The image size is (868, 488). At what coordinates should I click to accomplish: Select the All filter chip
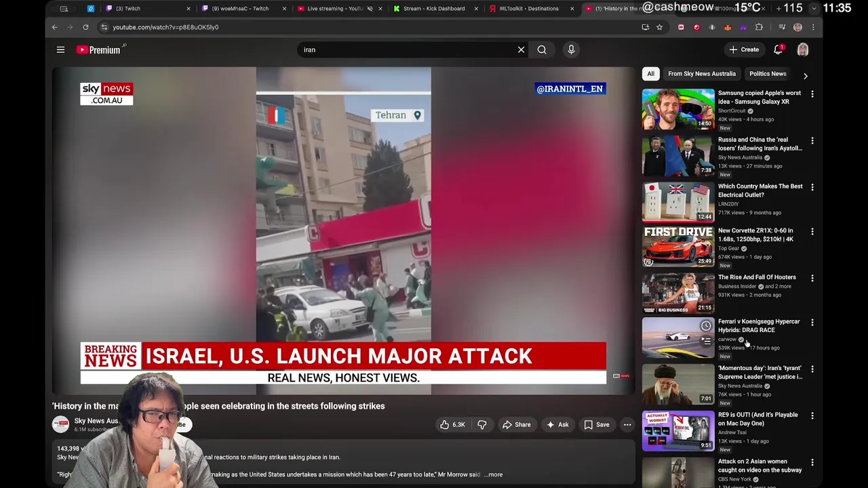click(650, 74)
